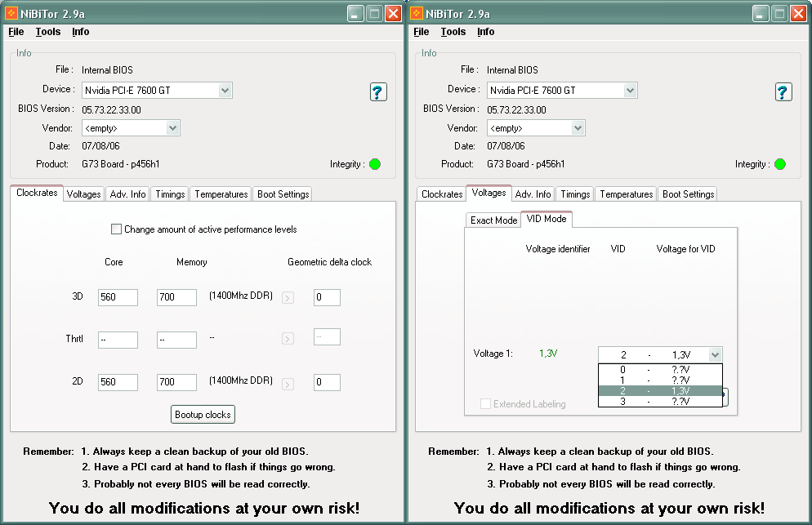Click the 3D Memory clock field
The image size is (812, 525).
pyautogui.click(x=176, y=297)
